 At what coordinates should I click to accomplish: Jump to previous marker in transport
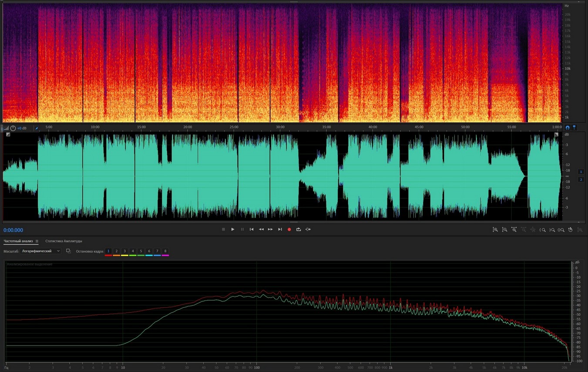(252, 229)
